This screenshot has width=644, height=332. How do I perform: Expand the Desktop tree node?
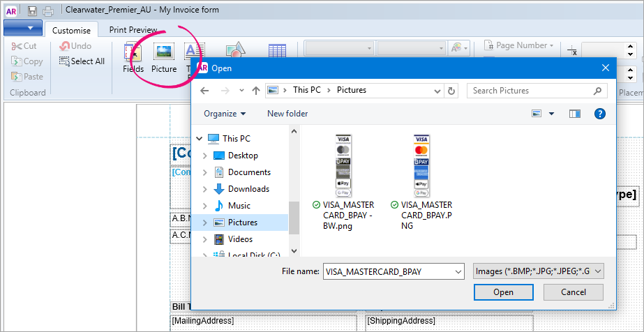coord(204,156)
